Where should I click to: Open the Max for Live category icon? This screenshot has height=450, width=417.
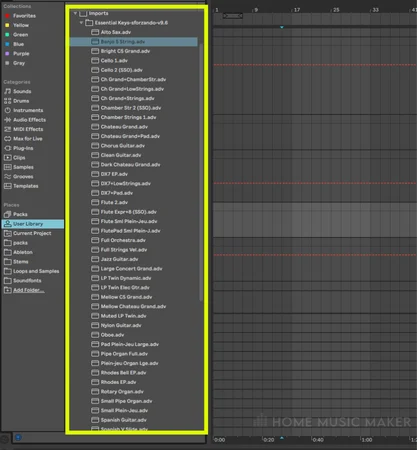tap(7, 139)
